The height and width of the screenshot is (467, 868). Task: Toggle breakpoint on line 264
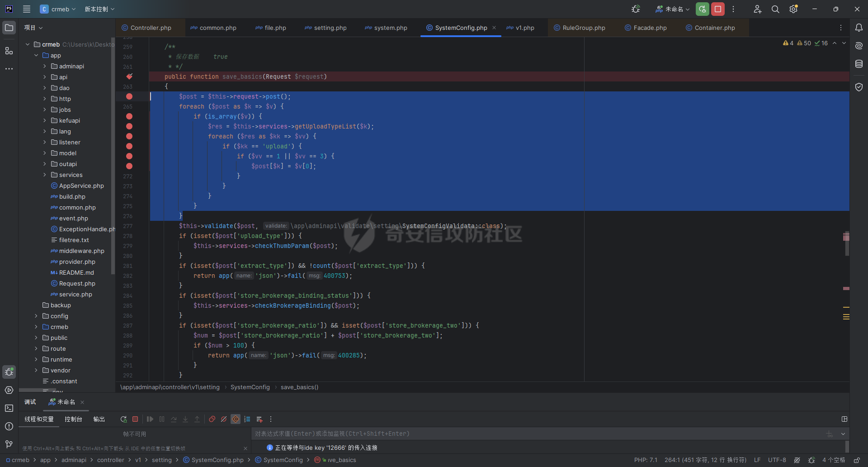(129, 96)
